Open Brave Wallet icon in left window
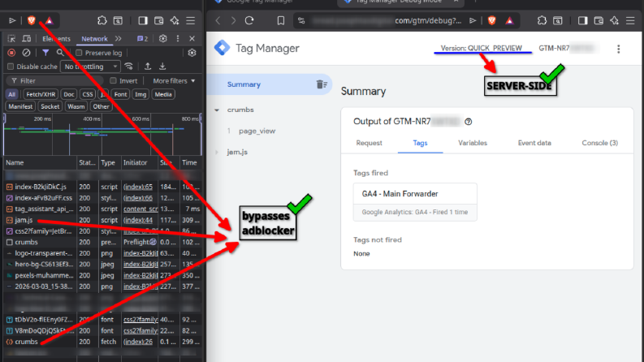This screenshot has height=362, width=644. pyautogui.click(x=159, y=20)
